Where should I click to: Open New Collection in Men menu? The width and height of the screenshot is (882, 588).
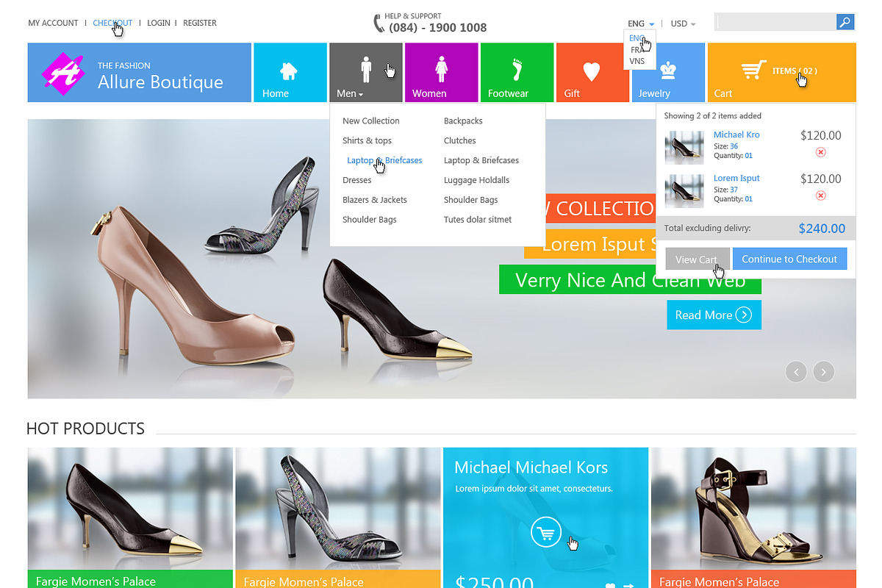(x=371, y=121)
